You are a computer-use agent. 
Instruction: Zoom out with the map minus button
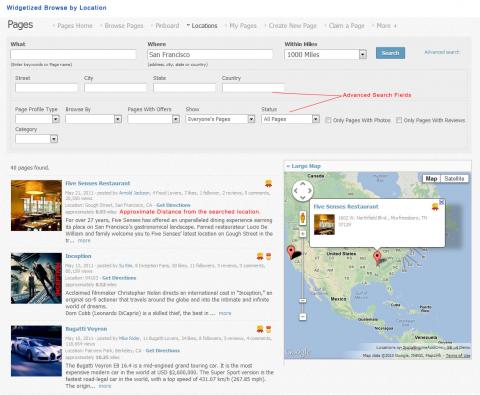(x=303, y=316)
